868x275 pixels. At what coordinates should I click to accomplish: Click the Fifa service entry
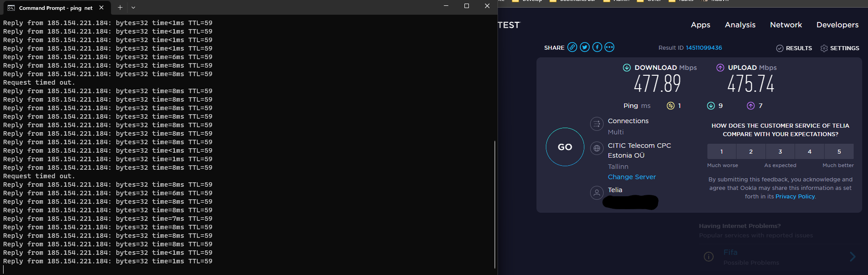pyautogui.click(x=730, y=253)
